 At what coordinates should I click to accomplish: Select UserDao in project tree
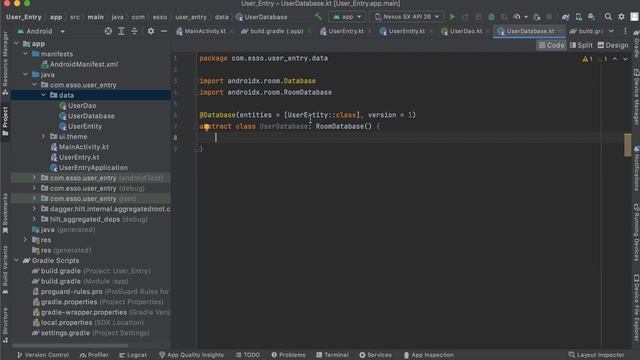82,105
